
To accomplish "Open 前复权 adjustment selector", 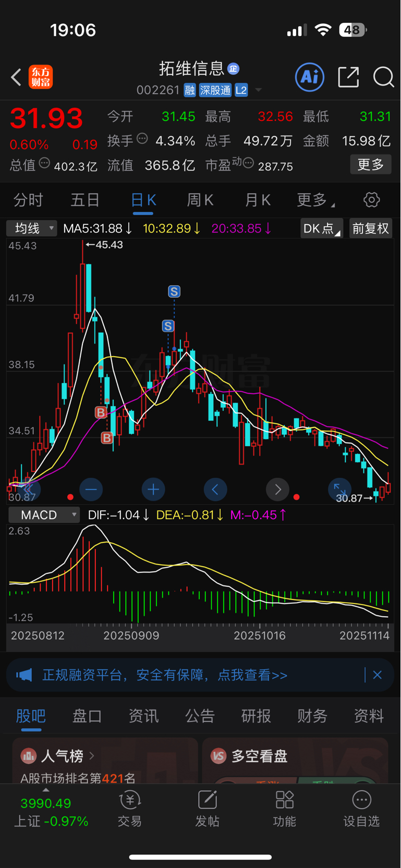I will coord(370,228).
